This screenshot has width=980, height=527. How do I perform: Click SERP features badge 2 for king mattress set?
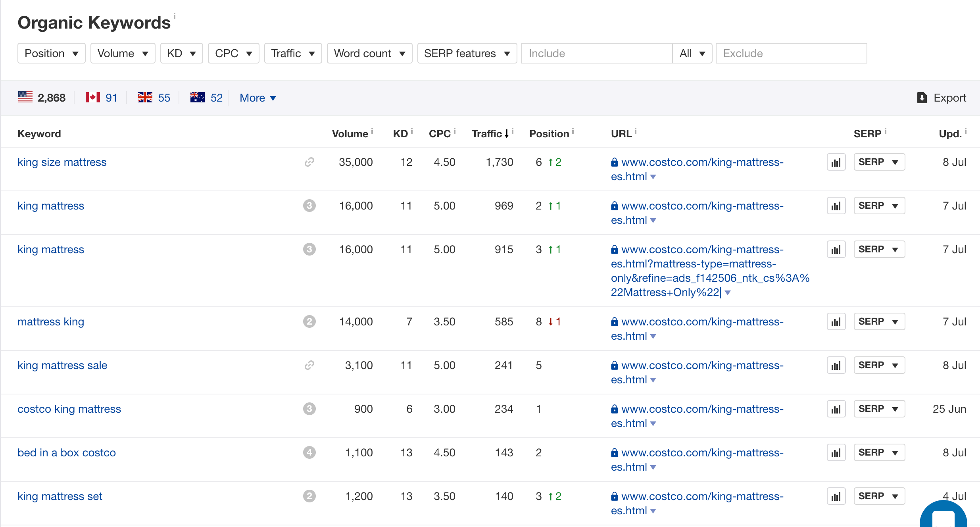309,496
